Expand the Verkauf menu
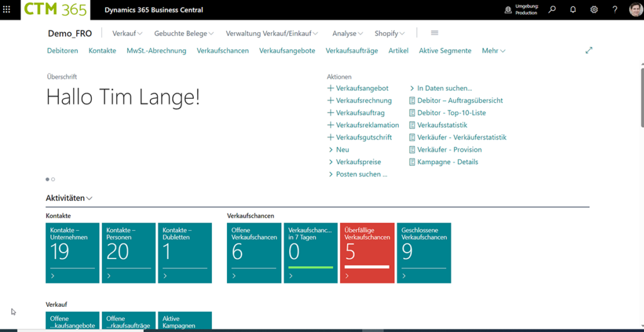This screenshot has width=644, height=332. pos(127,33)
